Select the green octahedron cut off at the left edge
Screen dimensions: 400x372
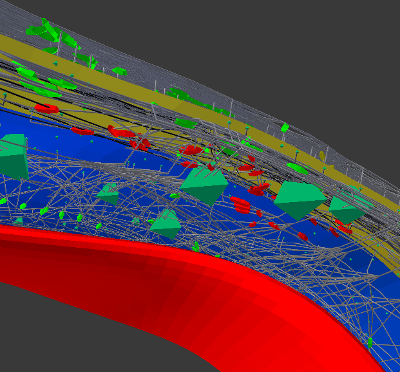13,156
